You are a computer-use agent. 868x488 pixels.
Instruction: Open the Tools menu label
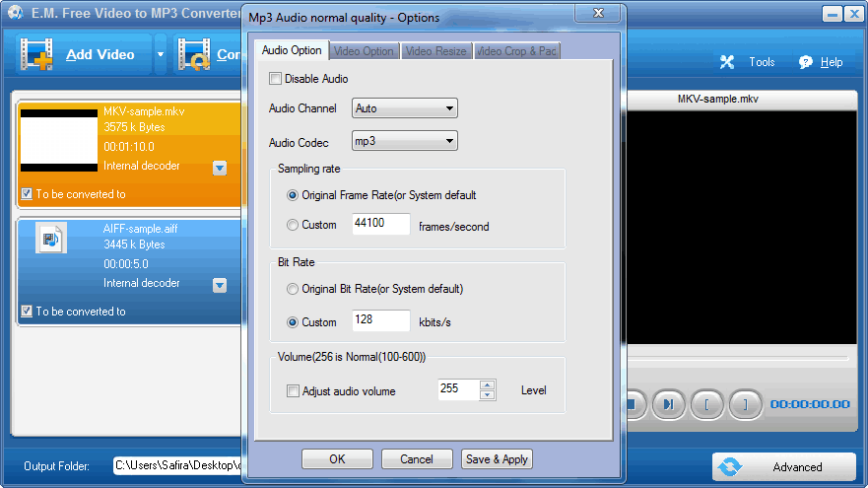[762, 62]
